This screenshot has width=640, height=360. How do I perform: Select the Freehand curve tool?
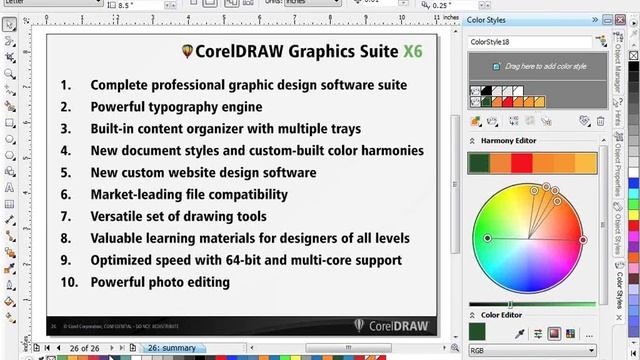click(x=9, y=90)
